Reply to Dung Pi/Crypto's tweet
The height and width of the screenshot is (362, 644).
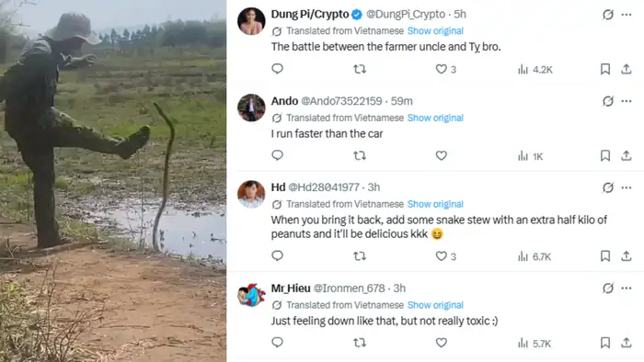[277, 69]
